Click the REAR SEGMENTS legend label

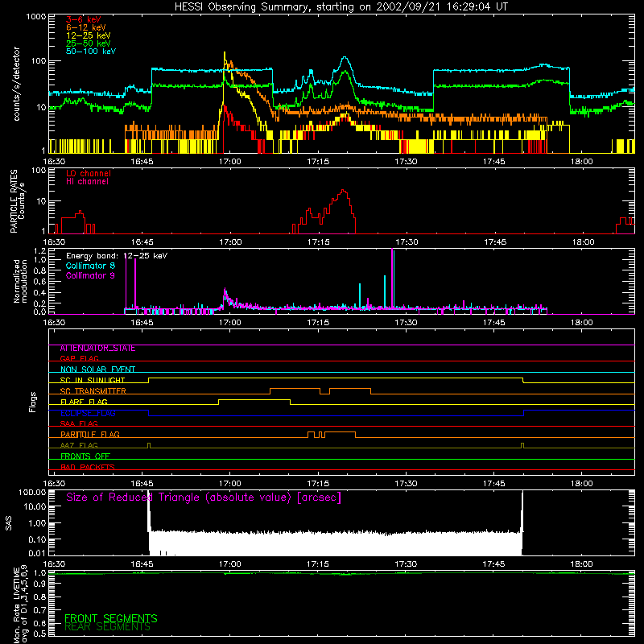[108, 627]
